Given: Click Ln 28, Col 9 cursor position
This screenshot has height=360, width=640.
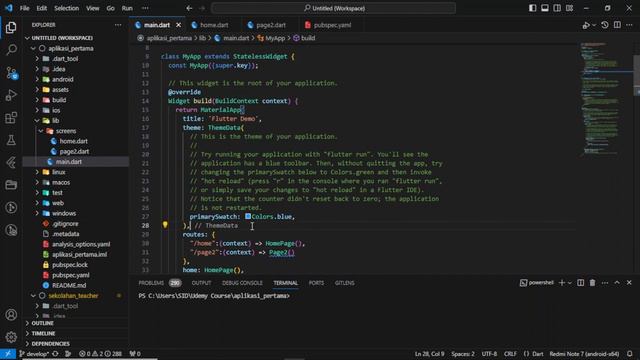Looking at the screenshot, I should click(x=429, y=353).
